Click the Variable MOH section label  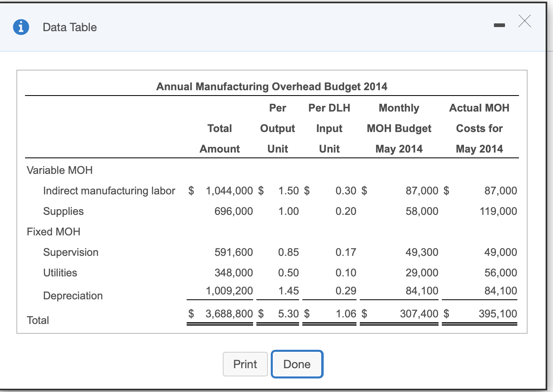click(59, 170)
